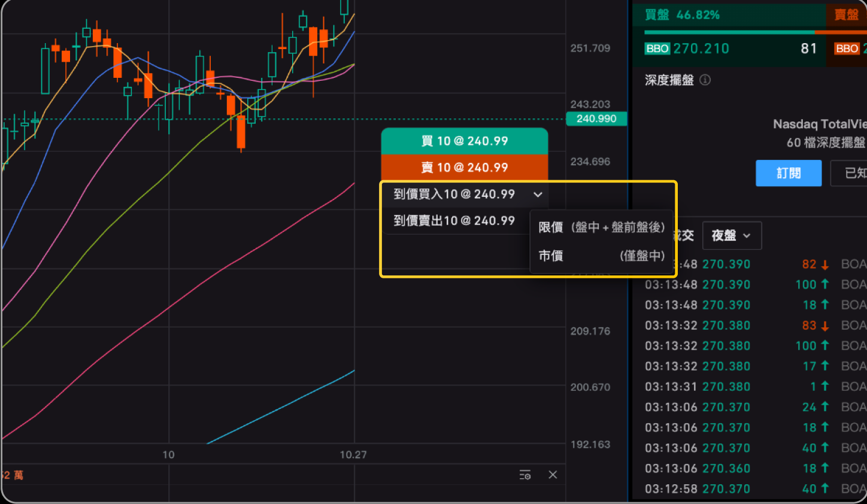Open the 夜盤 session dropdown
Screen dimensions: 867x504
pos(731,236)
